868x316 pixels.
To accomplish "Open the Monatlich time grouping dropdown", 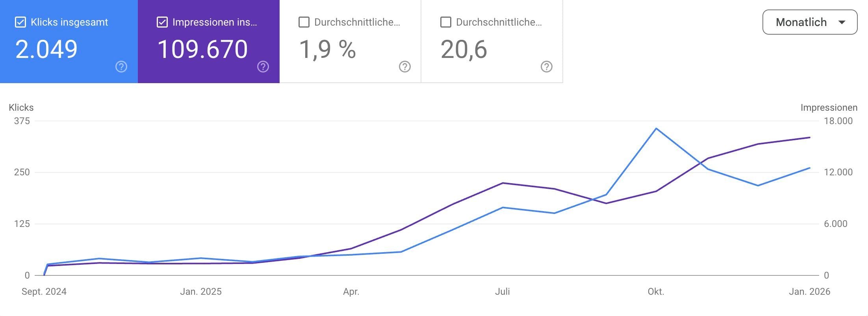I will pyautogui.click(x=809, y=22).
